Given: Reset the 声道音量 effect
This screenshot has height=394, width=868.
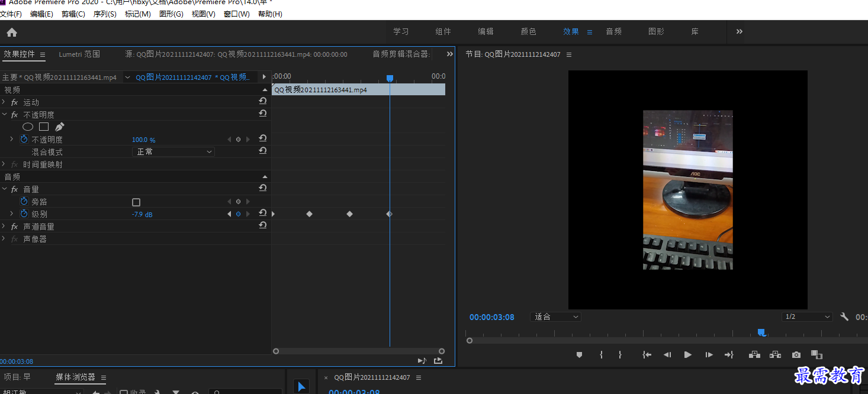Looking at the screenshot, I should 263,226.
